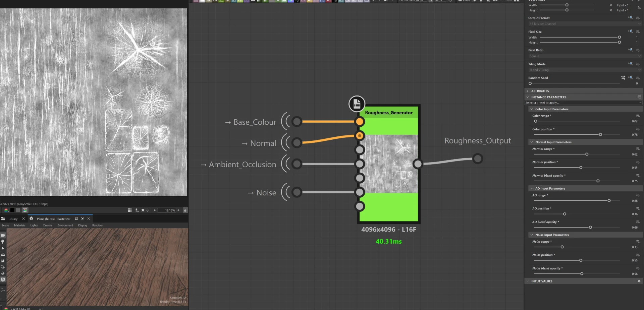Collapse the Color Input Parameters group
This screenshot has height=310, width=644.
coord(532,109)
